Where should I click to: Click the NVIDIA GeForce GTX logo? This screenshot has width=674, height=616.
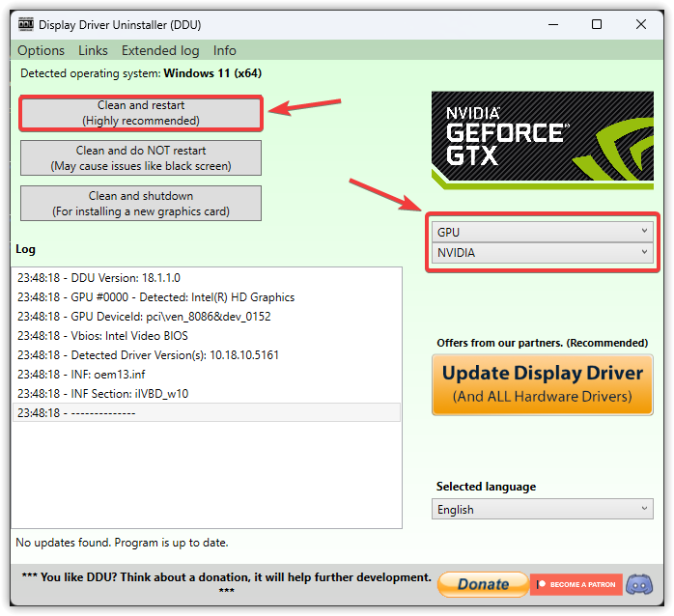pos(542,141)
